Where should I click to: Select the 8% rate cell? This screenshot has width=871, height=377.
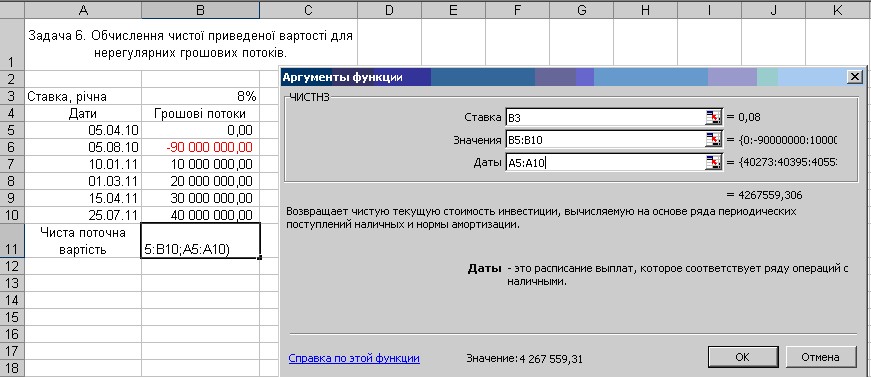click(201, 96)
